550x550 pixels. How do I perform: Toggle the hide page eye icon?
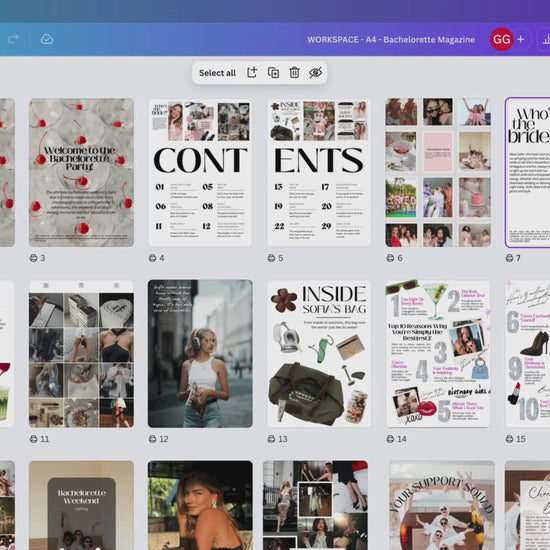(x=315, y=73)
